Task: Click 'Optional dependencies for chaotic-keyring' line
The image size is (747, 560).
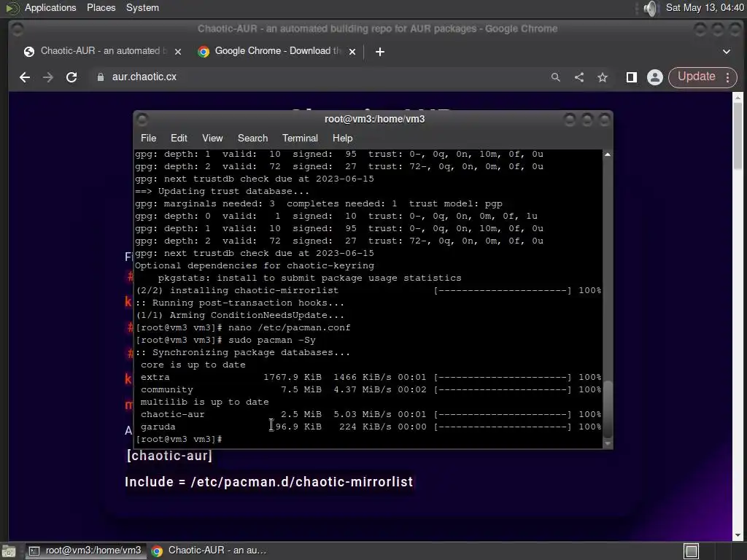Action: (255, 265)
